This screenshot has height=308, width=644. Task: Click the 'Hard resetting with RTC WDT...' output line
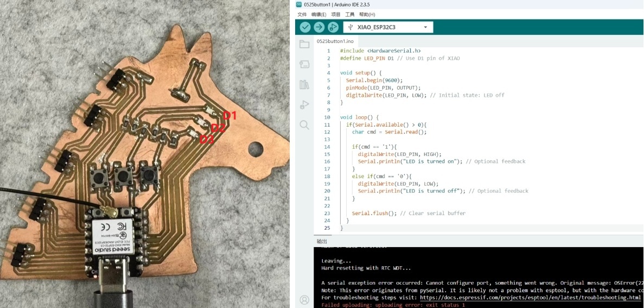(x=366, y=268)
